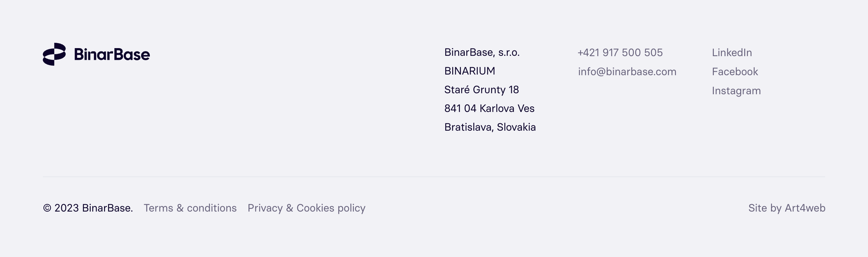Click the © copyright symbol

pyautogui.click(x=47, y=208)
